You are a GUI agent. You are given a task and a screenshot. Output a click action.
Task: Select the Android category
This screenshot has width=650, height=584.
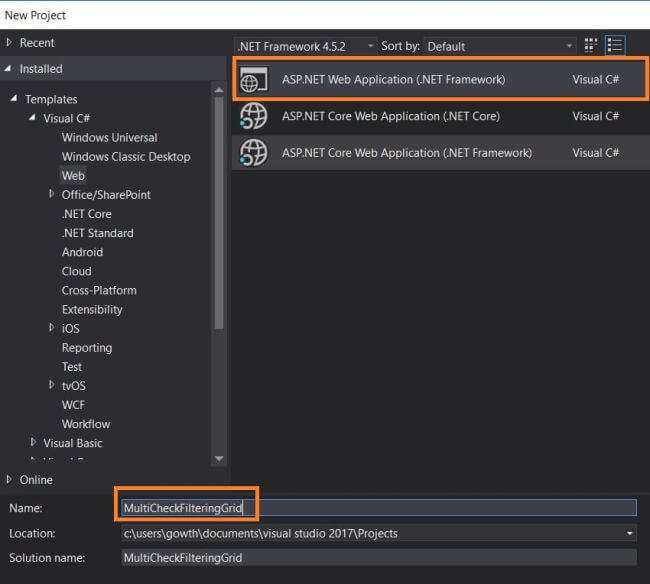click(82, 252)
